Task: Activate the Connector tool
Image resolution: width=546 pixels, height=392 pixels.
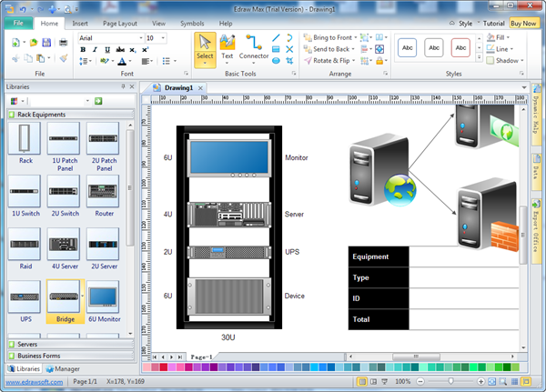Action: [254, 47]
